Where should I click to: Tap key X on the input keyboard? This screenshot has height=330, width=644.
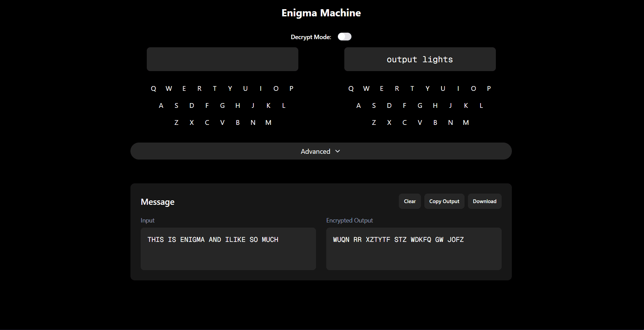192,122
